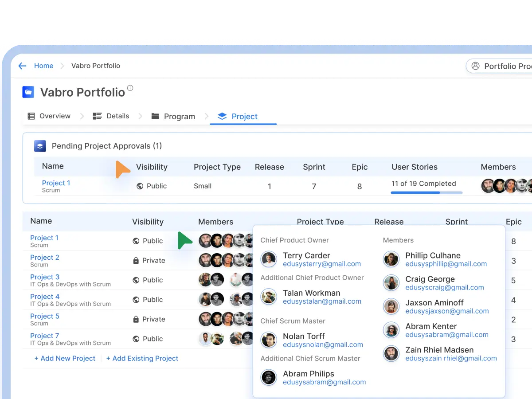Open the Project tab
The height and width of the screenshot is (399, 532).
pyautogui.click(x=238, y=117)
